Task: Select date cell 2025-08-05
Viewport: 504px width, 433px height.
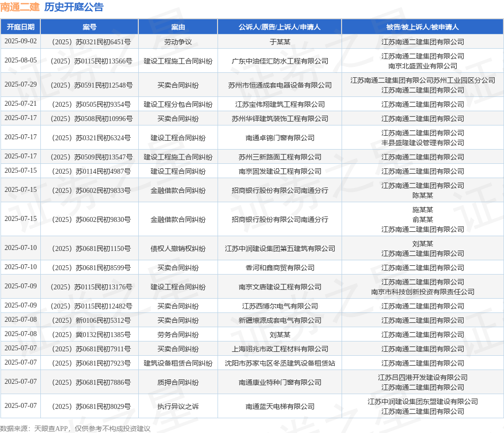Action: (x=21, y=61)
